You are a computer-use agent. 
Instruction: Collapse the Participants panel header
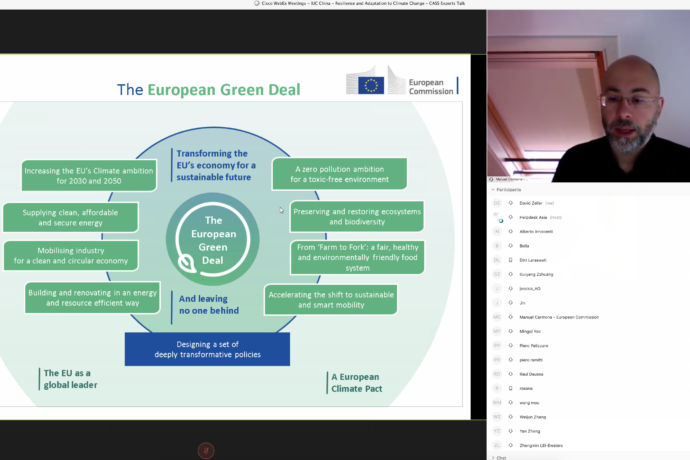tap(506, 190)
